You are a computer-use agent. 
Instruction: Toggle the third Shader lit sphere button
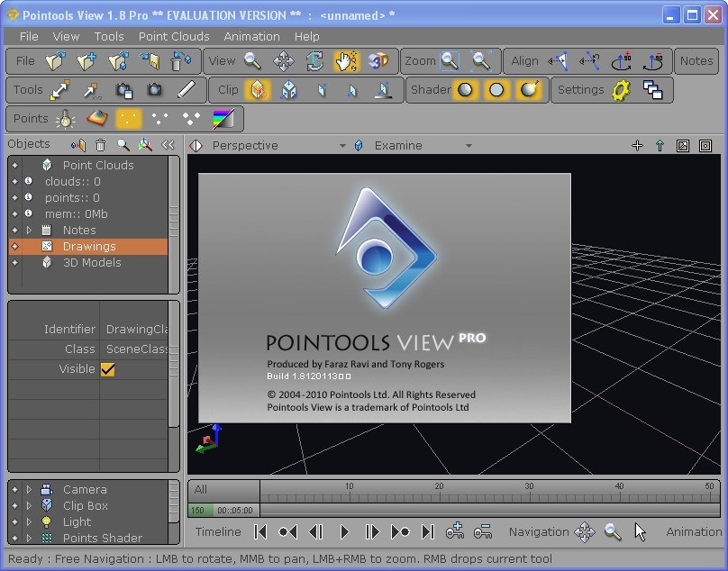(528, 90)
